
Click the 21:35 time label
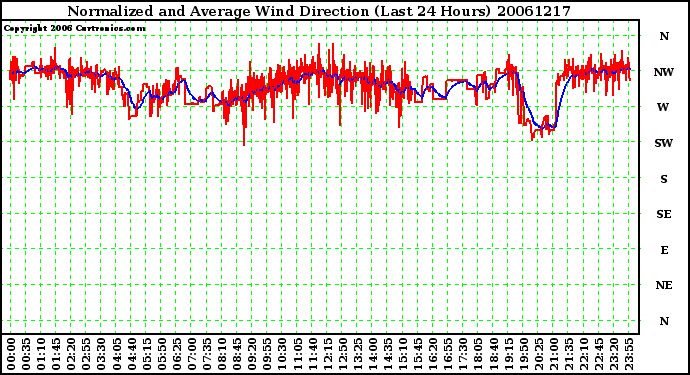click(568, 354)
